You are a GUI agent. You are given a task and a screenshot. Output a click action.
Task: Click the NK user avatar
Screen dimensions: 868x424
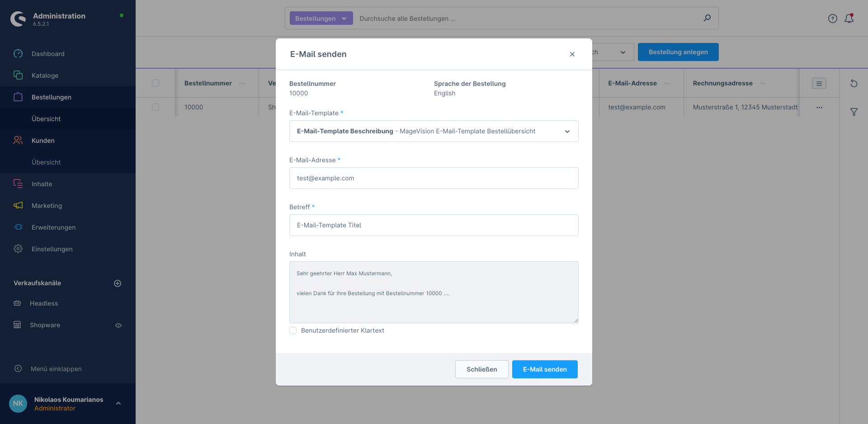(x=18, y=404)
